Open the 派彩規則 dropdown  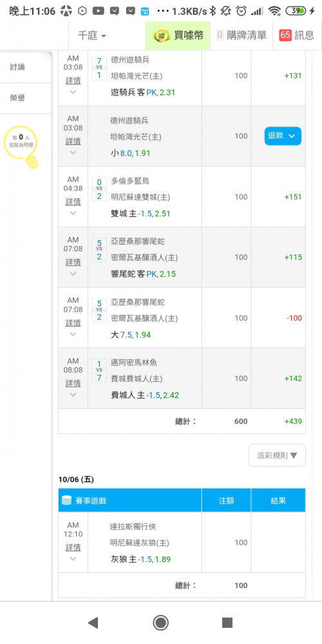tap(277, 455)
